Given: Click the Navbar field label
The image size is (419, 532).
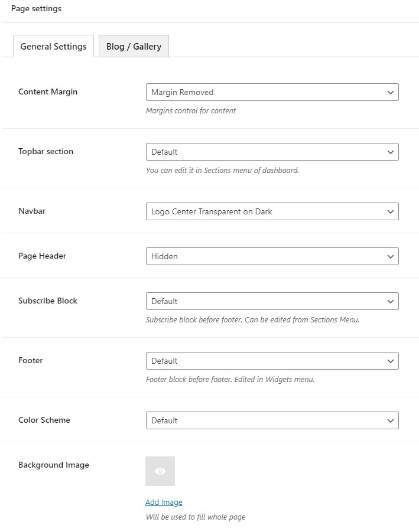Looking at the screenshot, I should click(32, 211).
